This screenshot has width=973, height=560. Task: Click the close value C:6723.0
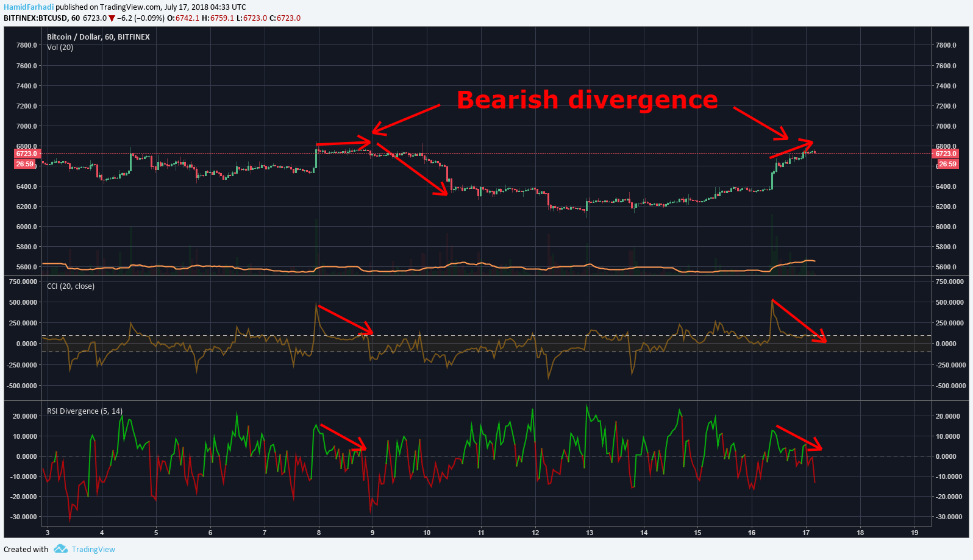285,18
